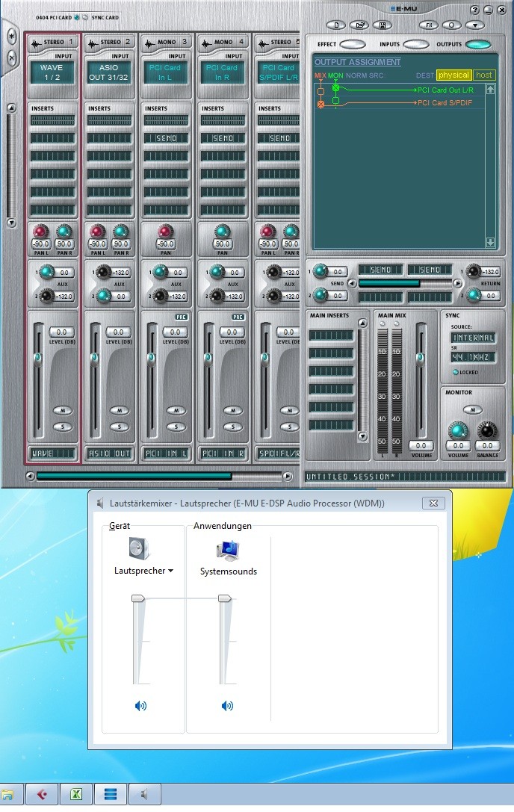
Task: Click the Pan L knob on WAVE strip
Action: 40,231
